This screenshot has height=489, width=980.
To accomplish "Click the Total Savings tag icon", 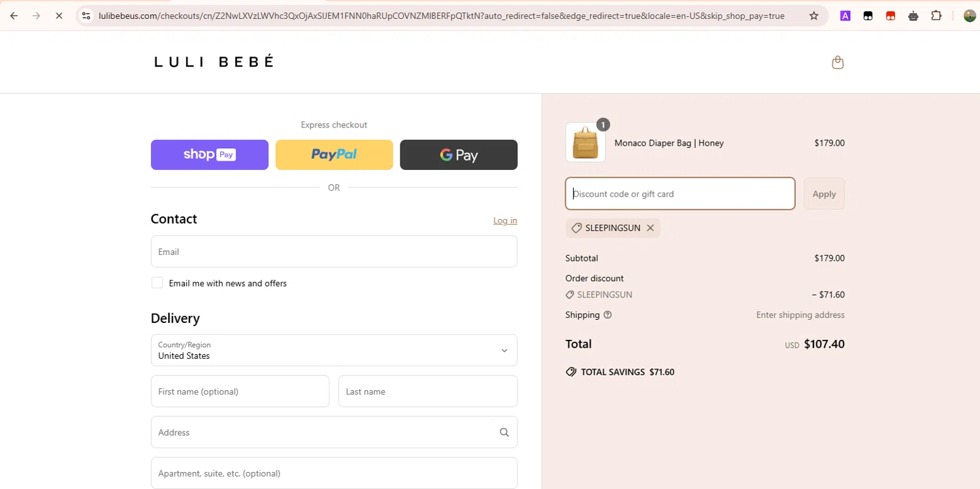I will tap(571, 372).
